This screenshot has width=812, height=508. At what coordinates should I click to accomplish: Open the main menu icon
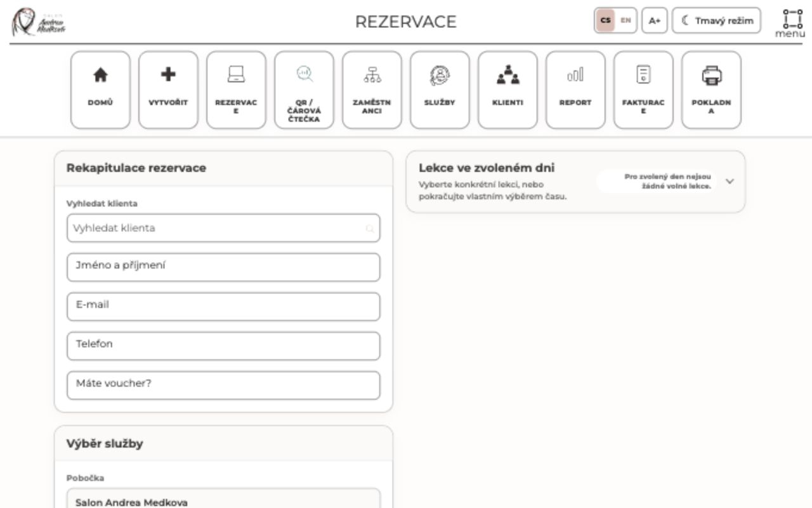pos(790,23)
